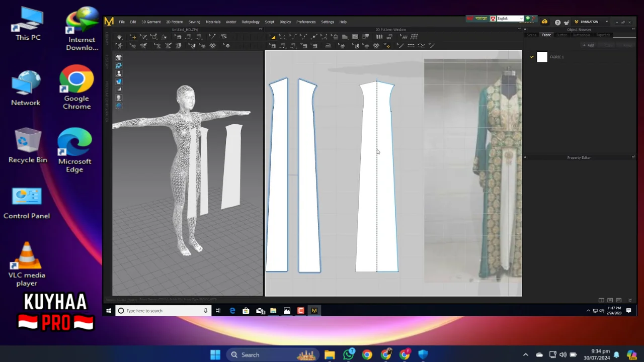Click the Windows 11 Start button
Viewport: 644px width, 362px height.
(215, 355)
